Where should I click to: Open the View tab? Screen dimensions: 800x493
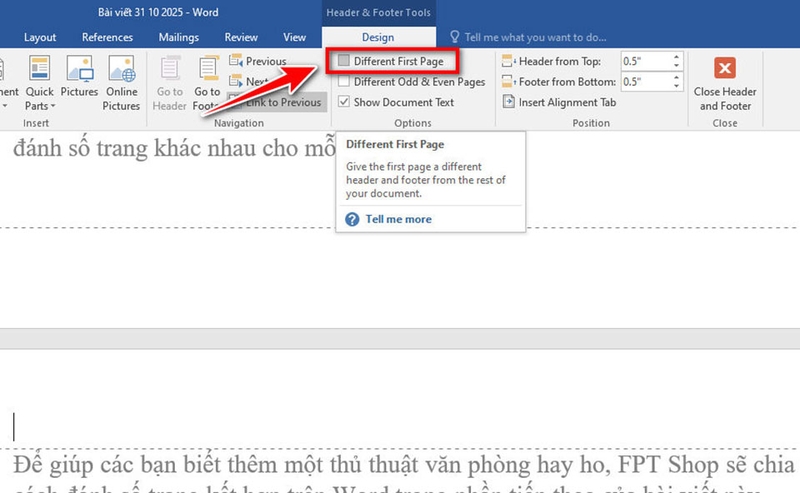(x=294, y=37)
